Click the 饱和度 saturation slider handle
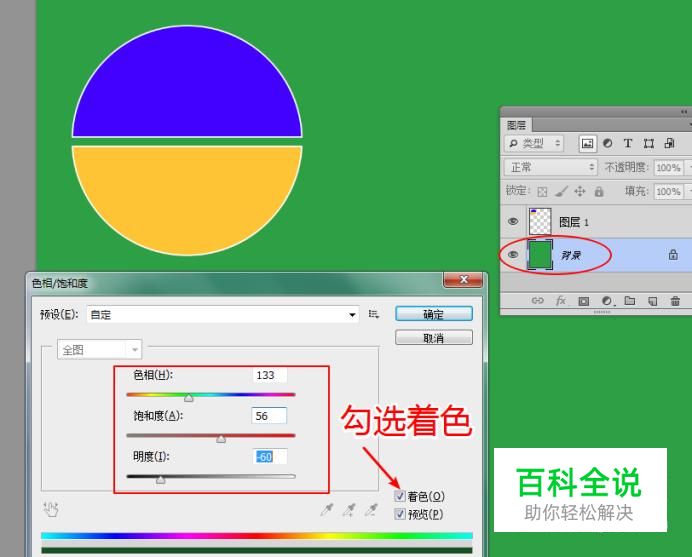Viewport: 692px width, 557px height. [221, 438]
